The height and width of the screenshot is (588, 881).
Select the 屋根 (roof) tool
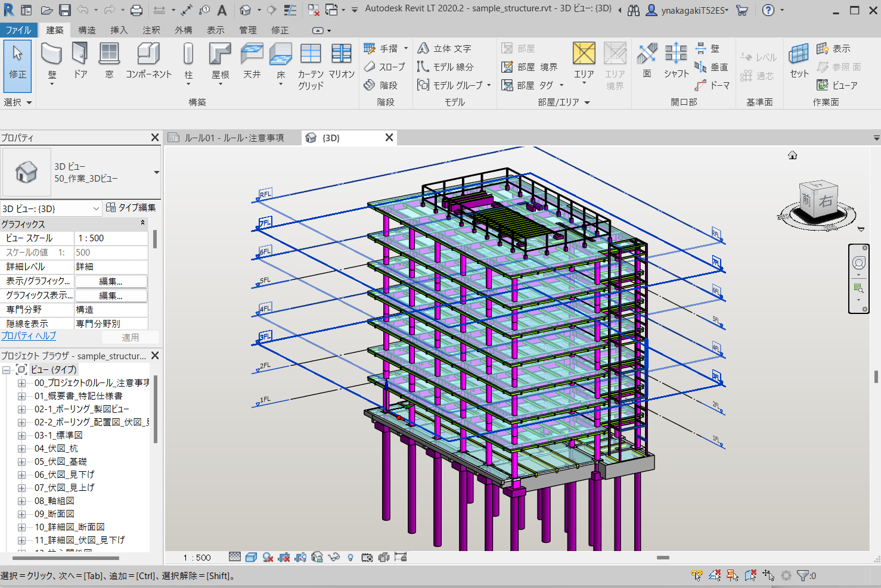point(221,65)
